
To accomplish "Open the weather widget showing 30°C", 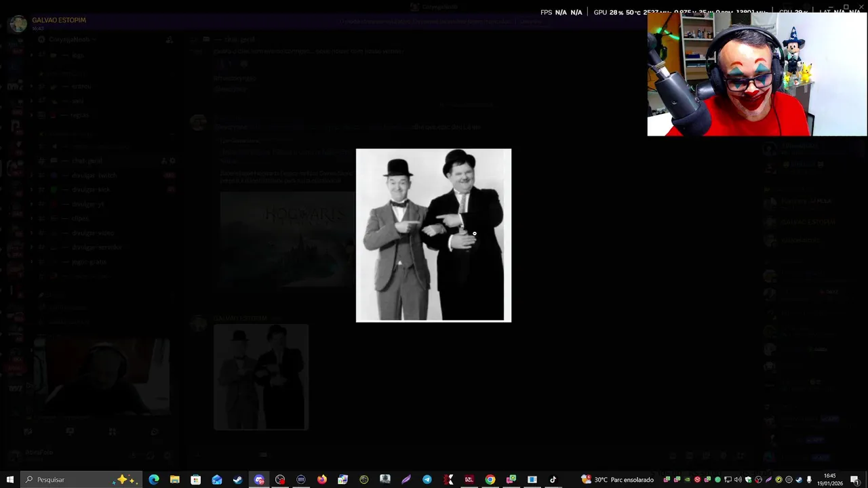I will (617, 479).
